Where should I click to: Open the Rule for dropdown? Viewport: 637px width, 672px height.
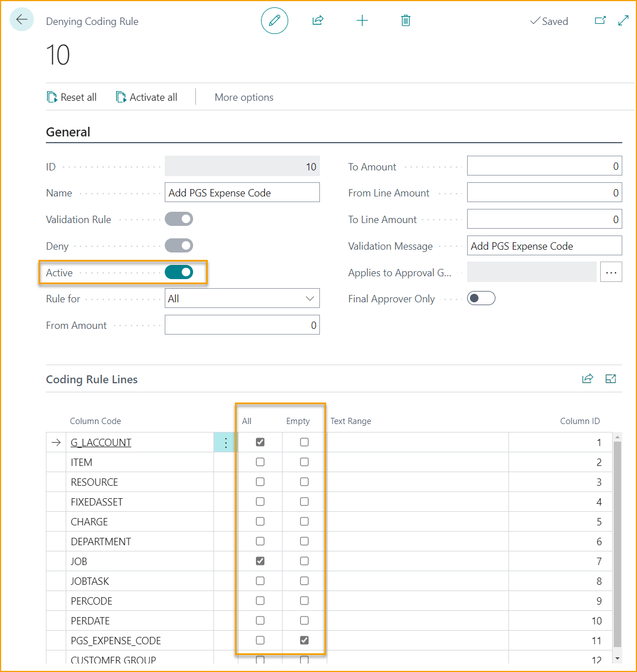pos(310,298)
